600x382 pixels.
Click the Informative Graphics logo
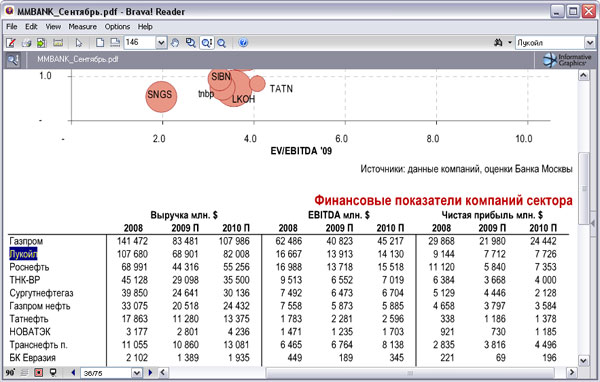pyautogui.click(x=567, y=60)
